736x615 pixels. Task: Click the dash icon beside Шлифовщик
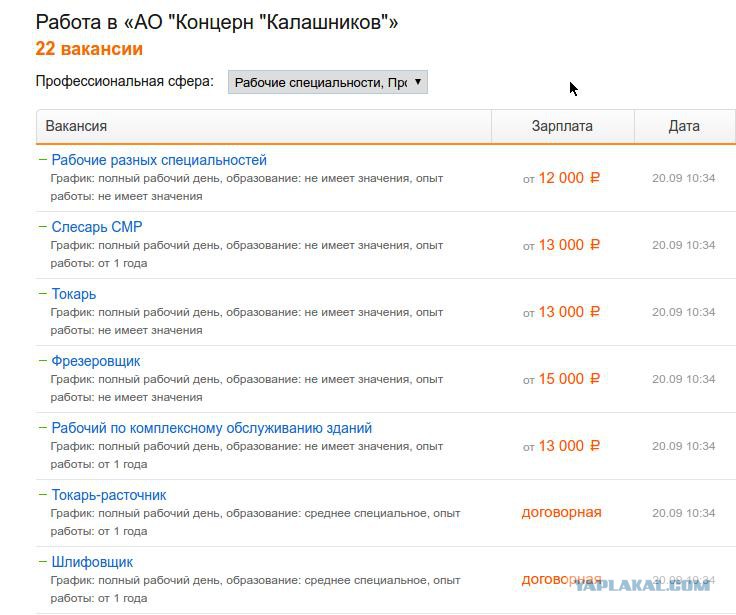pyautogui.click(x=43, y=561)
